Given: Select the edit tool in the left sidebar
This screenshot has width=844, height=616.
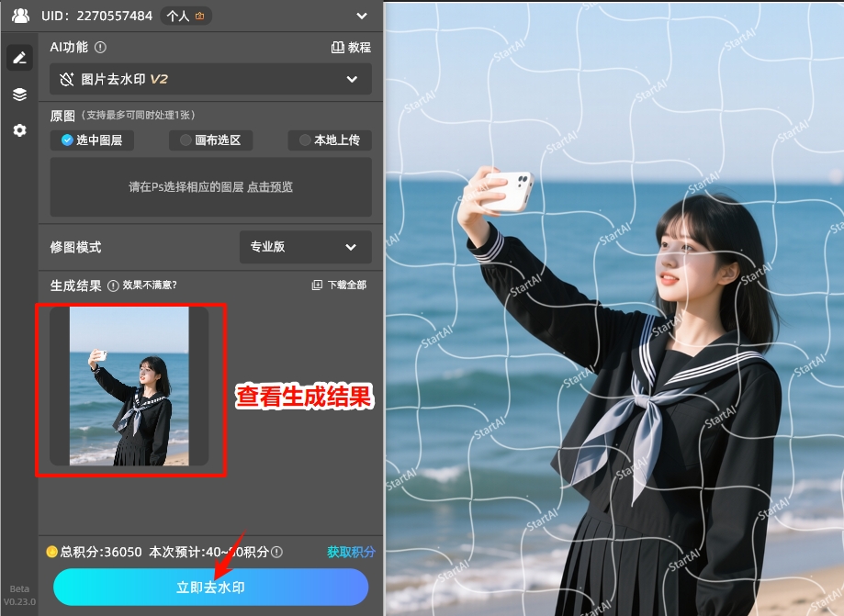Looking at the screenshot, I should 20,57.
